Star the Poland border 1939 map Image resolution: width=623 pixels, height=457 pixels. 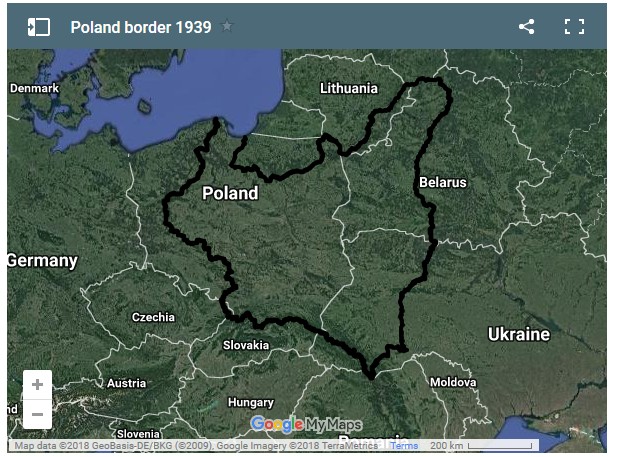(x=227, y=27)
